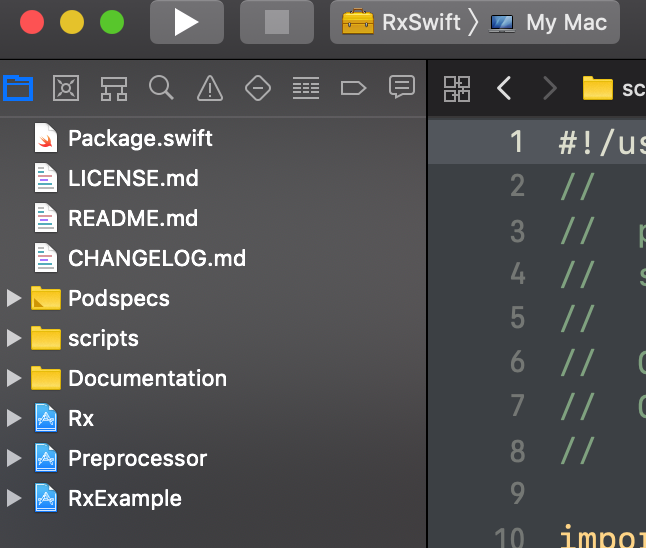
Task: Run the project with the Play button
Action: coord(187,22)
